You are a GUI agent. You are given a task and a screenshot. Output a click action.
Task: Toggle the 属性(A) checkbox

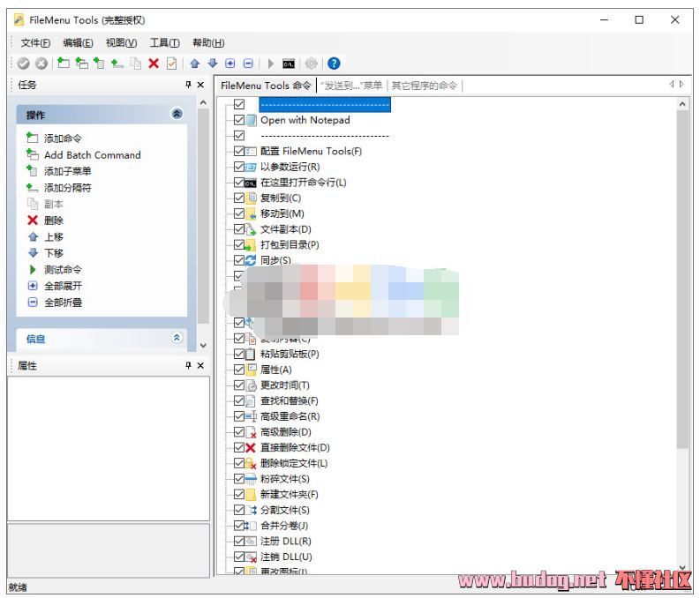[x=239, y=370]
